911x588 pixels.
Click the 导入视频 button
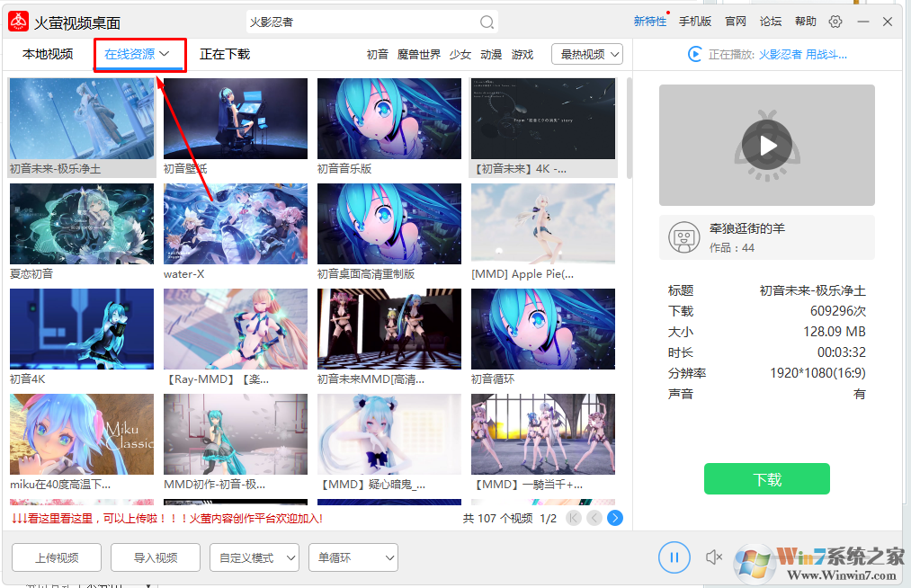coord(156,557)
